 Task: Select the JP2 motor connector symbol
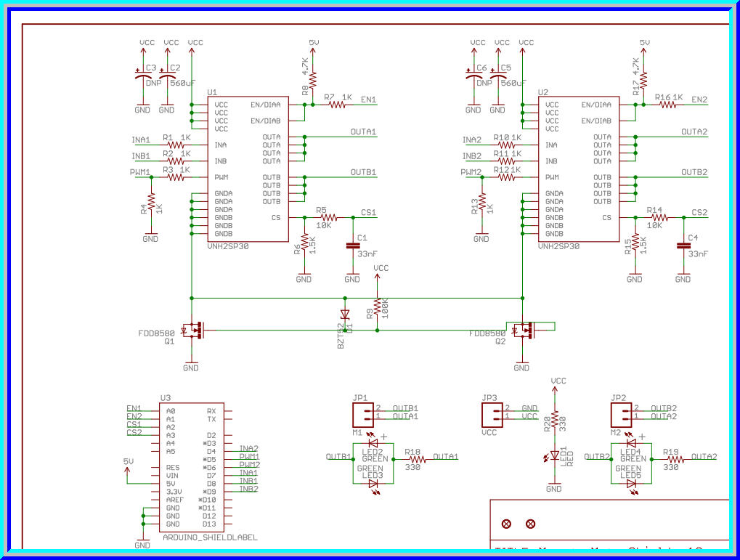click(621, 413)
